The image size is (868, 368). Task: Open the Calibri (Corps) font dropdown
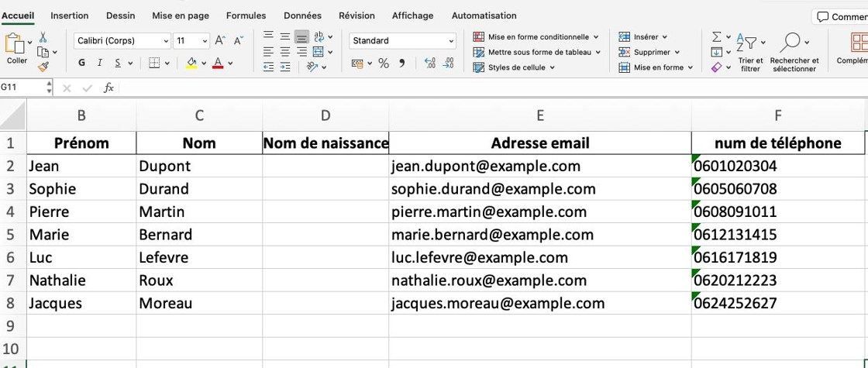click(122, 40)
